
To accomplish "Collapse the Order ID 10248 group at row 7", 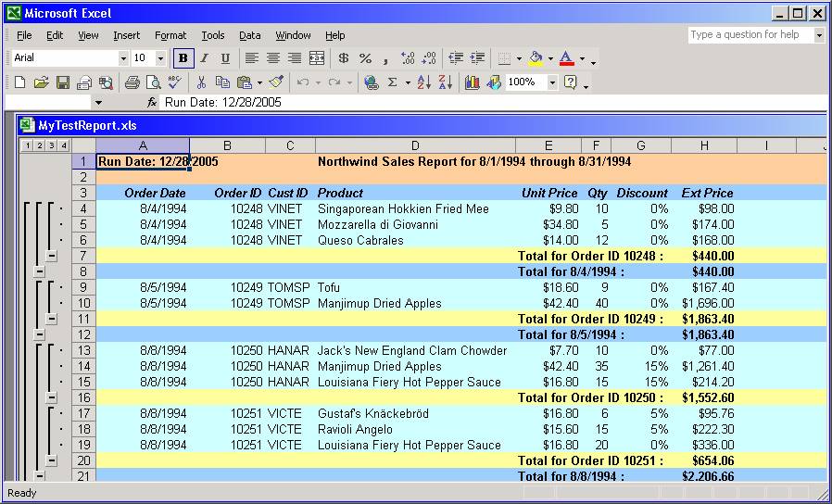I will point(52,256).
